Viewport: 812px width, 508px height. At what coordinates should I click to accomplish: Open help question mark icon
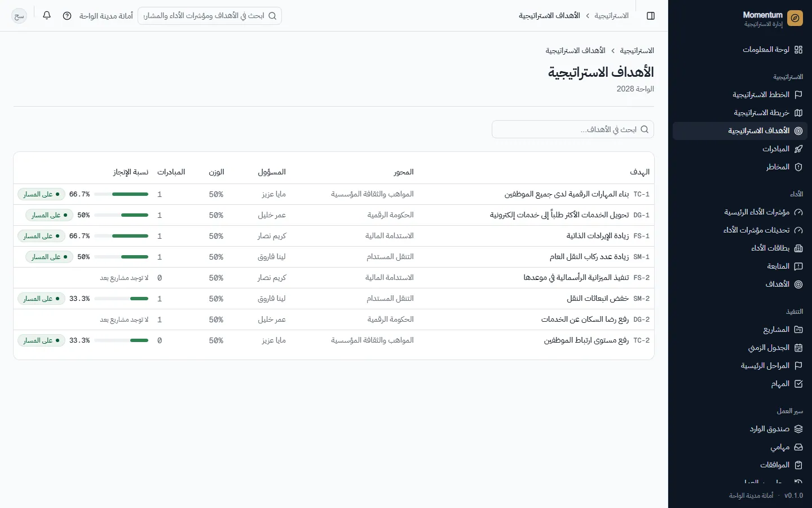tap(67, 16)
